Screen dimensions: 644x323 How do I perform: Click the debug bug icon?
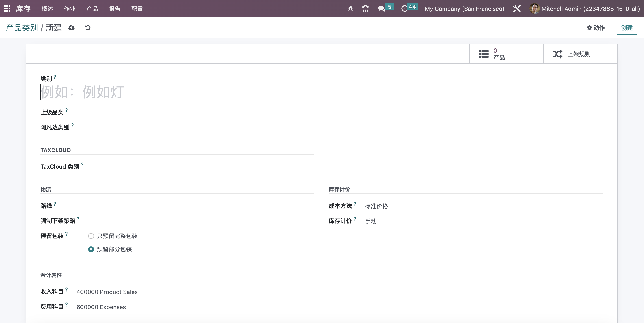click(x=350, y=9)
